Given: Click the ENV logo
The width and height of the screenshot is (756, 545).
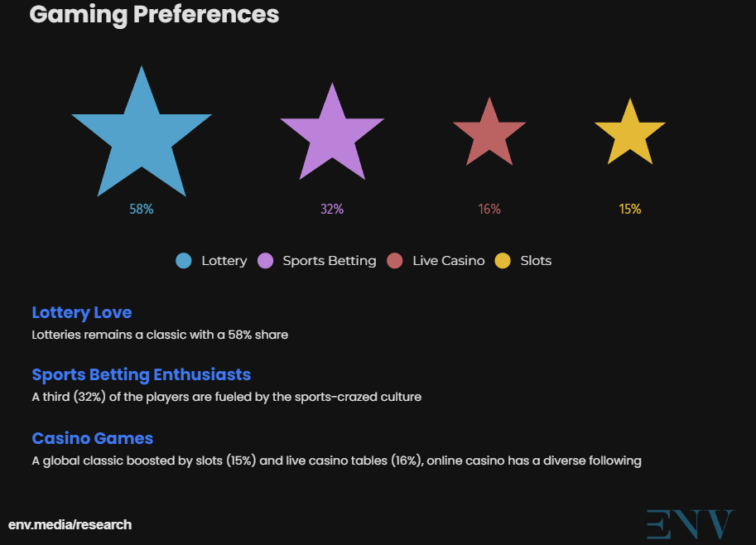Looking at the screenshot, I should tap(690, 525).
